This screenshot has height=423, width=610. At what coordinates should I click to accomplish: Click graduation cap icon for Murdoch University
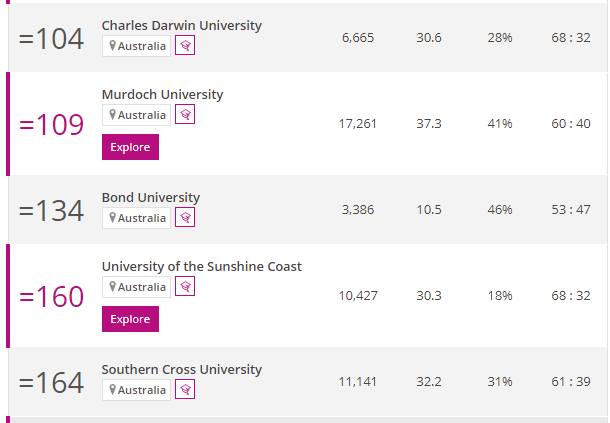[185, 115]
